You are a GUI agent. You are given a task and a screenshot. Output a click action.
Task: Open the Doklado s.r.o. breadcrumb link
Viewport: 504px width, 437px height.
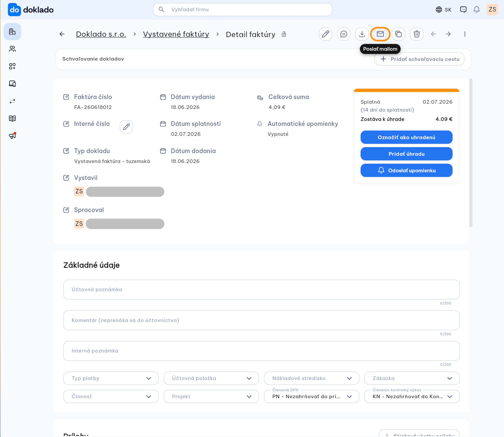101,34
